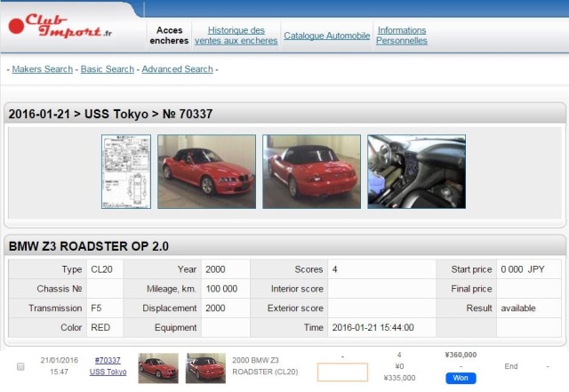
Task: Open the Acces encheres tab
Action: tap(169, 36)
